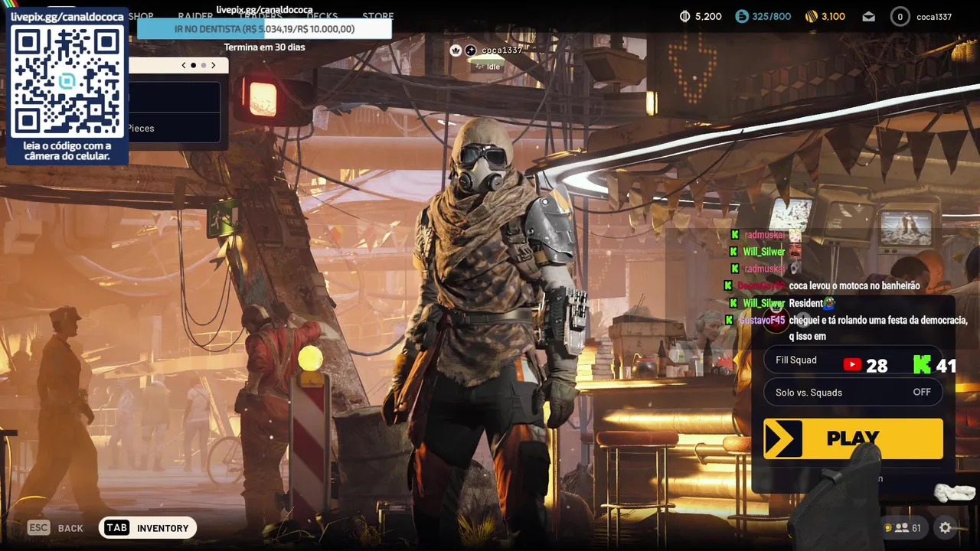
Task: Click the 325/800 token balance
Action: (x=772, y=16)
